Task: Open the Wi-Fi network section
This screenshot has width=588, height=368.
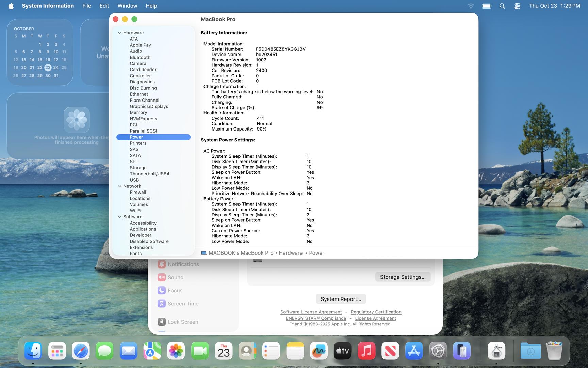Action: [135, 211]
